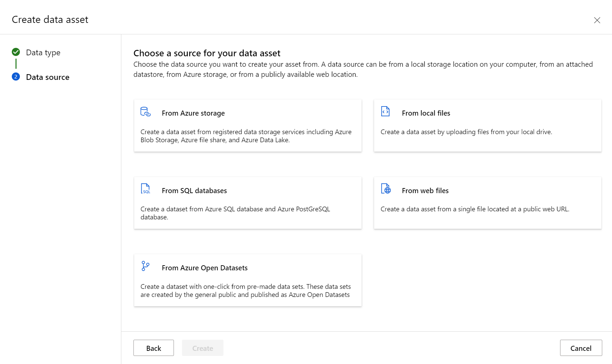This screenshot has height=364, width=612.
Task: Click the Azure storage database icon
Action: pos(145,112)
